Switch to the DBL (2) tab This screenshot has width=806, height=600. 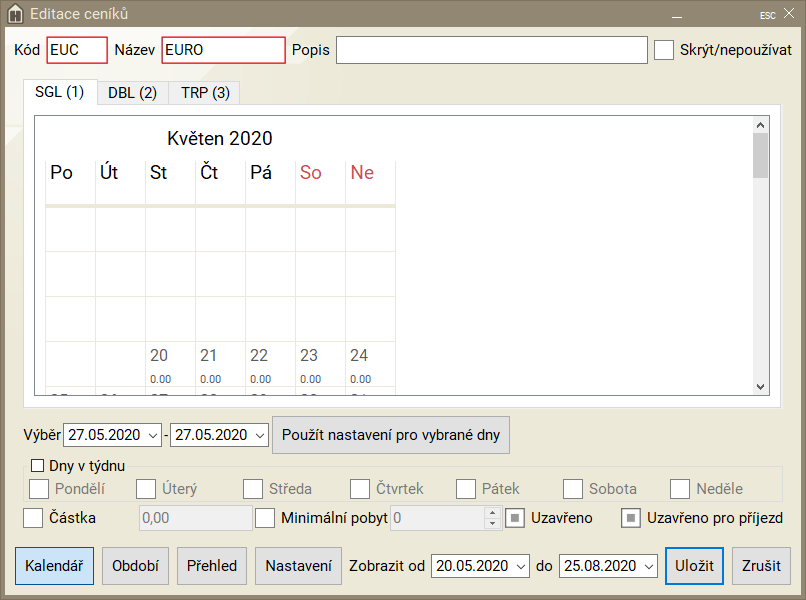click(x=132, y=93)
